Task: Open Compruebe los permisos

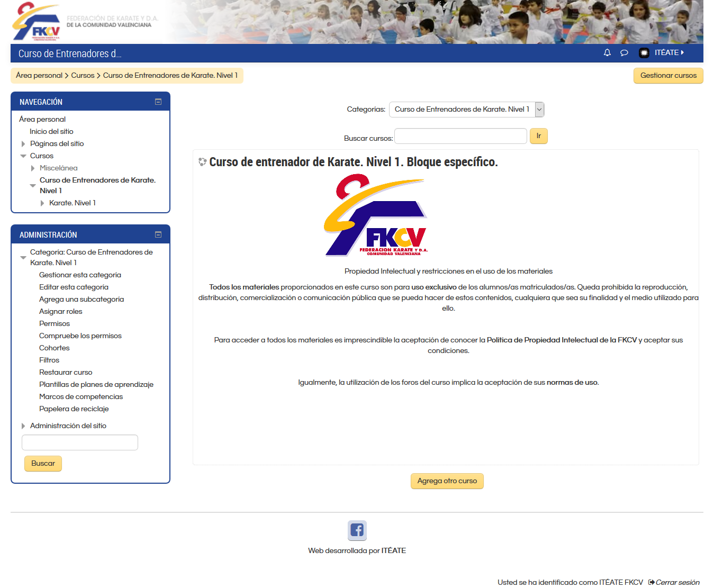Action: [x=80, y=336]
